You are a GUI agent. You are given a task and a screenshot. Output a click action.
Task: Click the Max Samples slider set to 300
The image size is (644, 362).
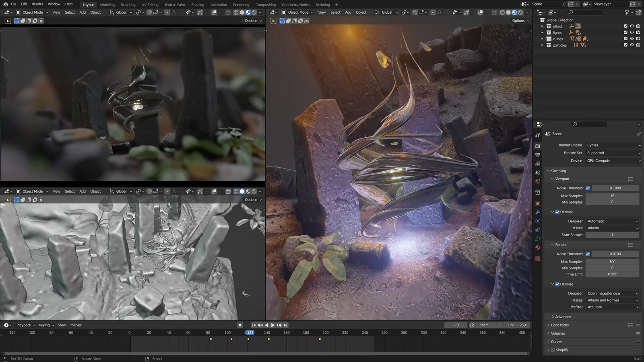[612, 261]
